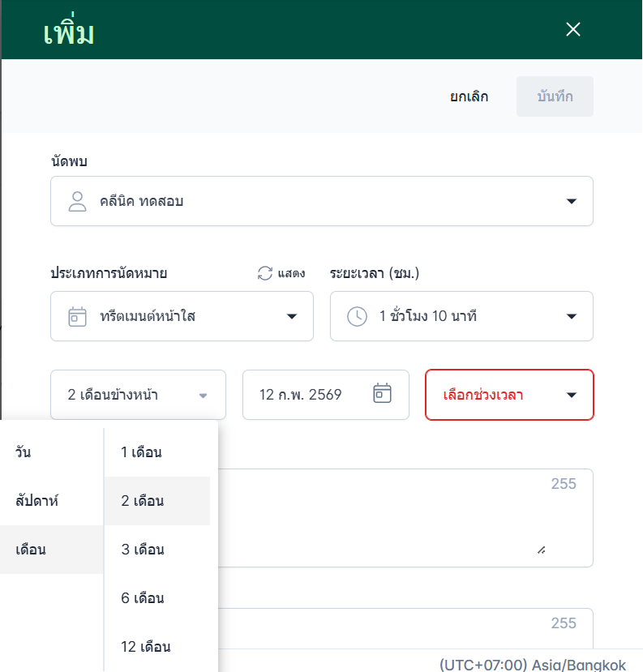Click the clock icon in duration field
Viewport: 643px width, 672px height.
(357, 316)
